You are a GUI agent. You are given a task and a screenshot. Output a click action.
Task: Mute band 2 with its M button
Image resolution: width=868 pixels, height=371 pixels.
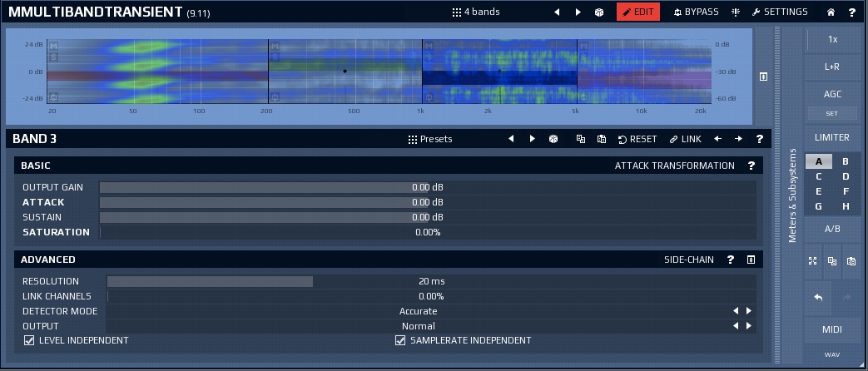pyautogui.click(x=275, y=46)
